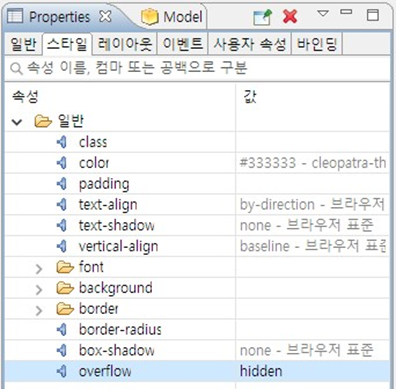Click the color property icon

[62, 163]
